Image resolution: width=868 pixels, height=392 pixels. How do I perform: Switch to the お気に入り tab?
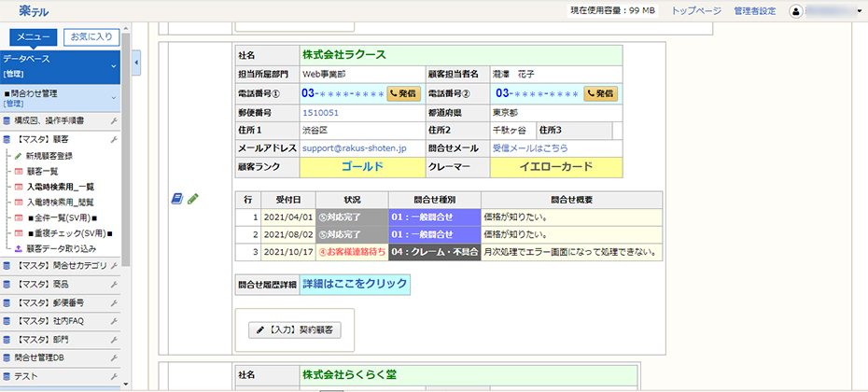click(x=91, y=37)
